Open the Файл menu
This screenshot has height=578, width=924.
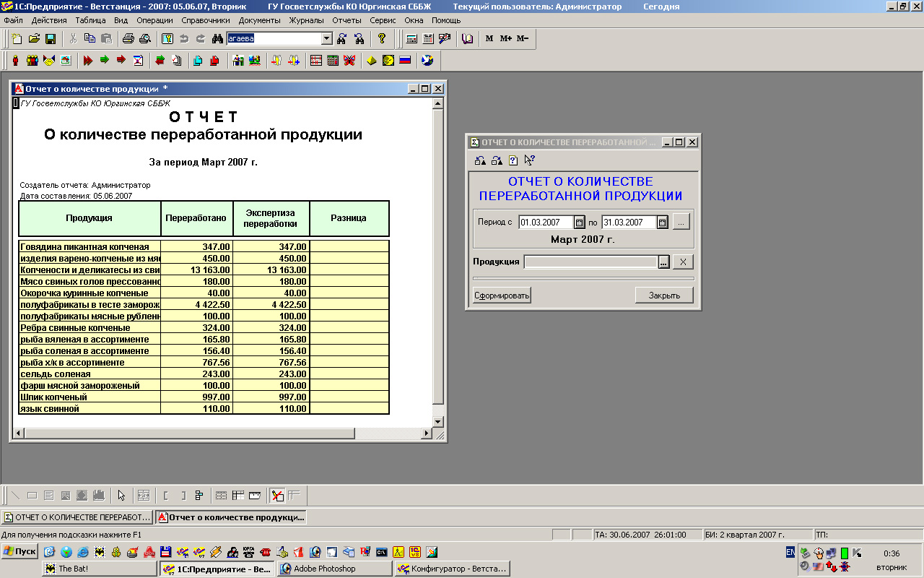(13, 20)
